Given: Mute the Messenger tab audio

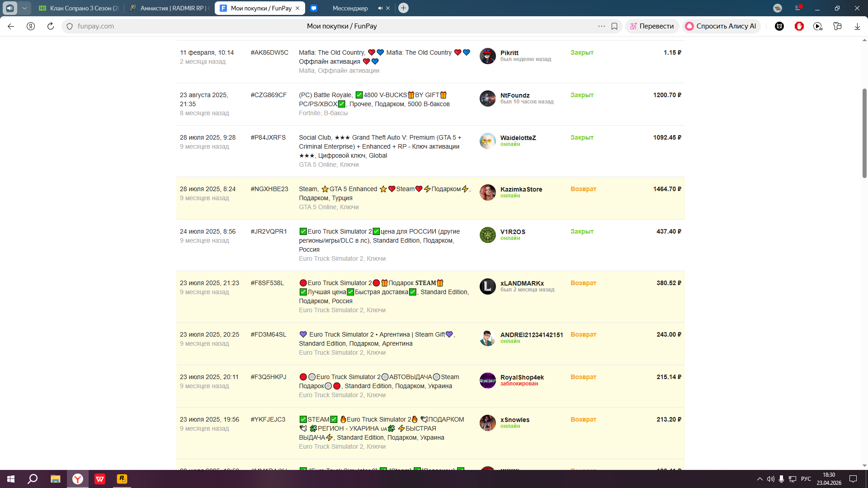Looking at the screenshot, I should (x=380, y=8).
